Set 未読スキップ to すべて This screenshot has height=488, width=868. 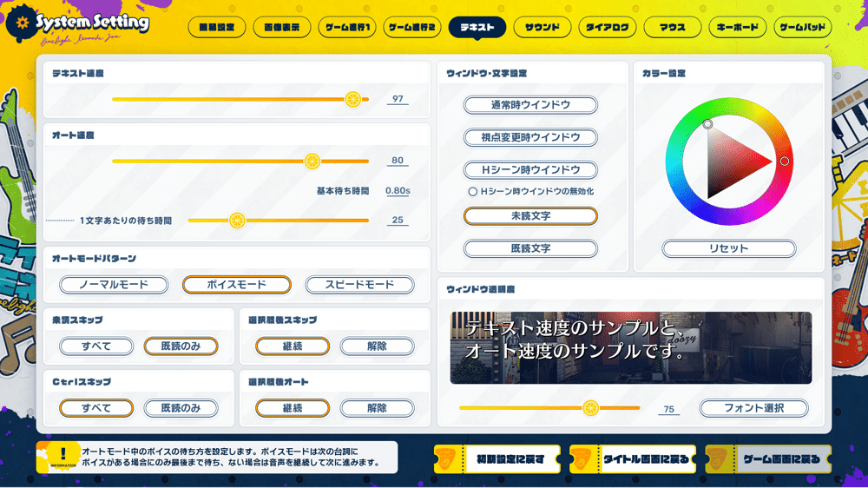click(96, 346)
